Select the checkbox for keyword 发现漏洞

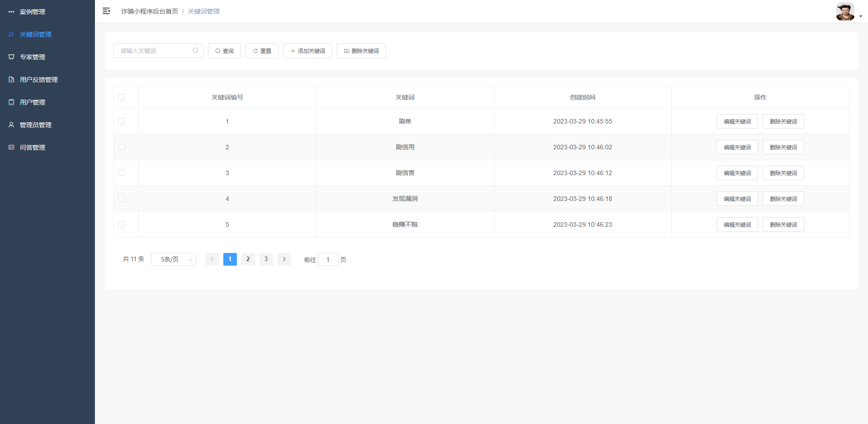(x=122, y=199)
